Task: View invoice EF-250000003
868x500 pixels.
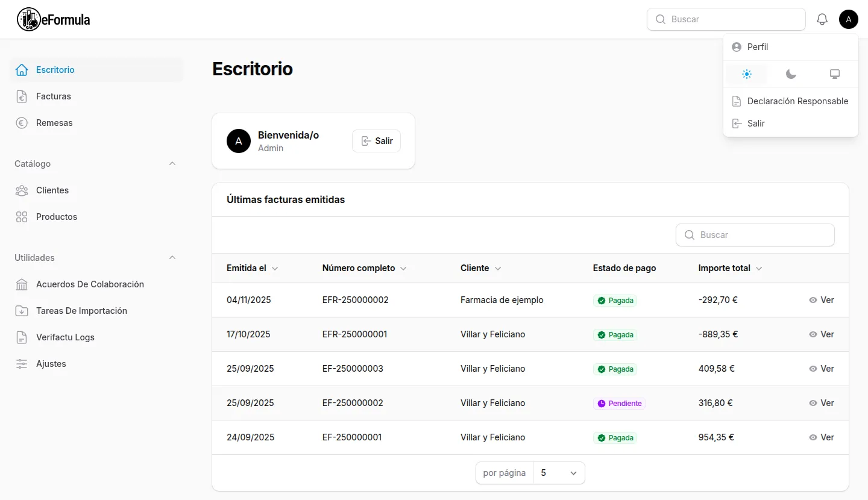Action: 822,369
